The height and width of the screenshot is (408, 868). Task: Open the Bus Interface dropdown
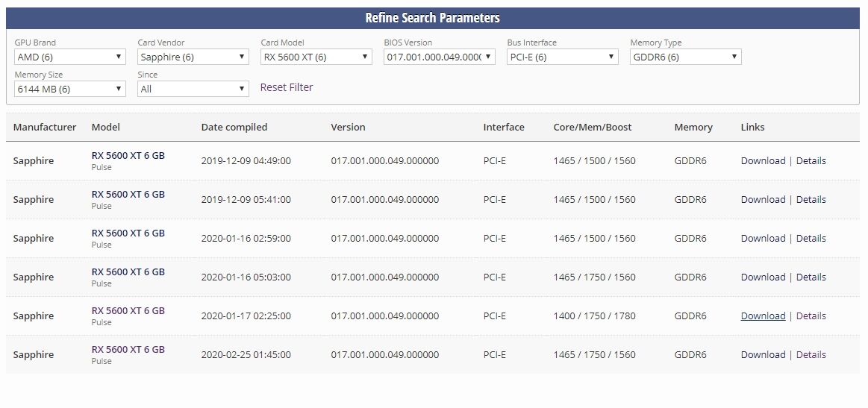tap(563, 57)
